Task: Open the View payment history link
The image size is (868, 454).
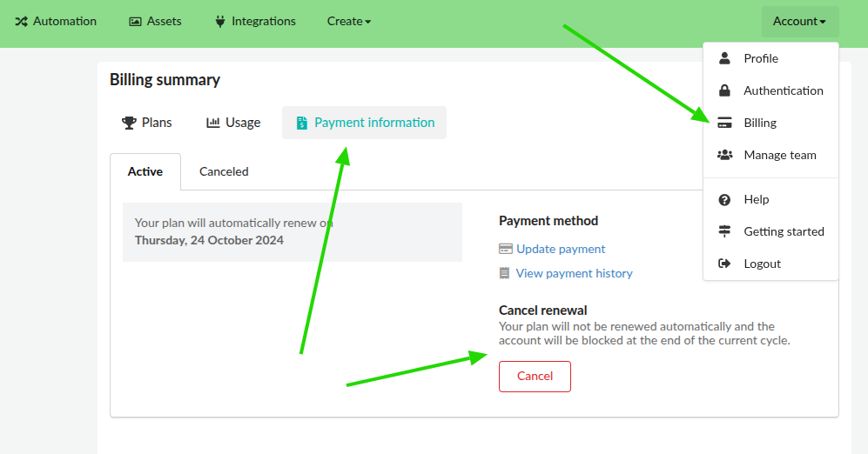Action: tap(574, 273)
